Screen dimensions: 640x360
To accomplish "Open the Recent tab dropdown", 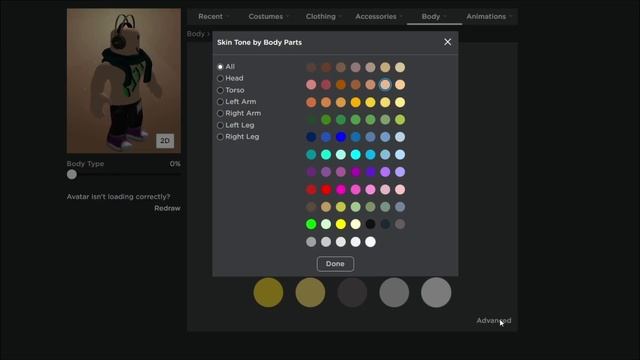I will pos(213,16).
